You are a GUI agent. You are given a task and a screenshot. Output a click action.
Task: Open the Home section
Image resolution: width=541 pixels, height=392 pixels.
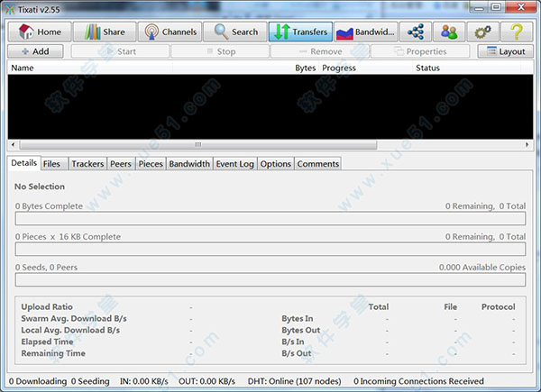coord(41,32)
